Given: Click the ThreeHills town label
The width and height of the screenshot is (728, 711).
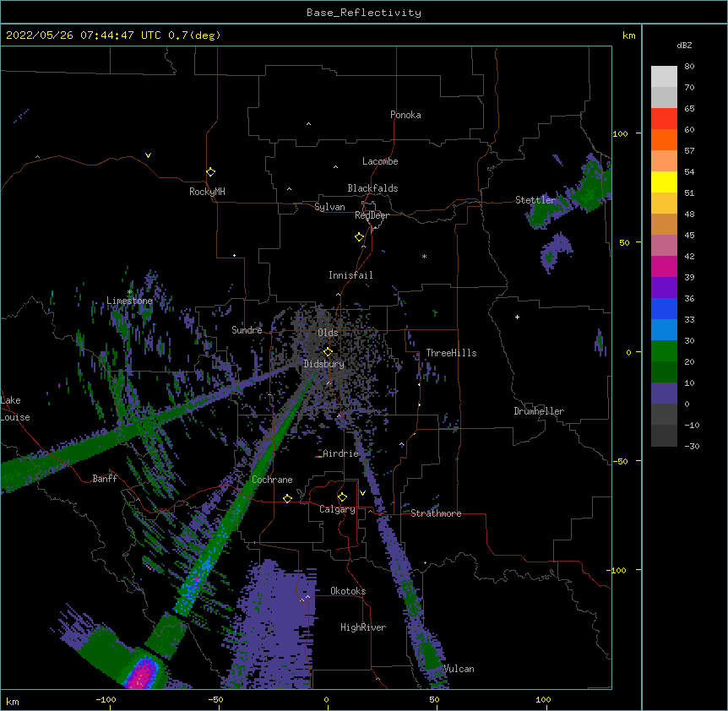Looking at the screenshot, I should [x=451, y=353].
